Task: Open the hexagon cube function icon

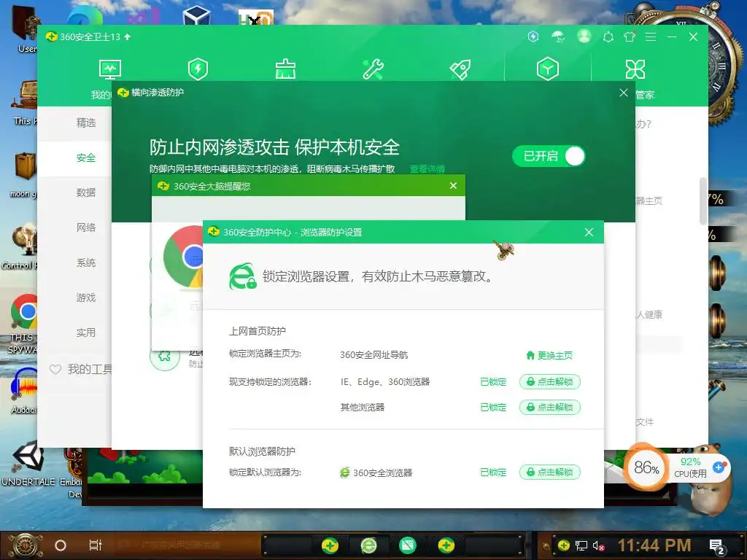Action: (x=548, y=69)
